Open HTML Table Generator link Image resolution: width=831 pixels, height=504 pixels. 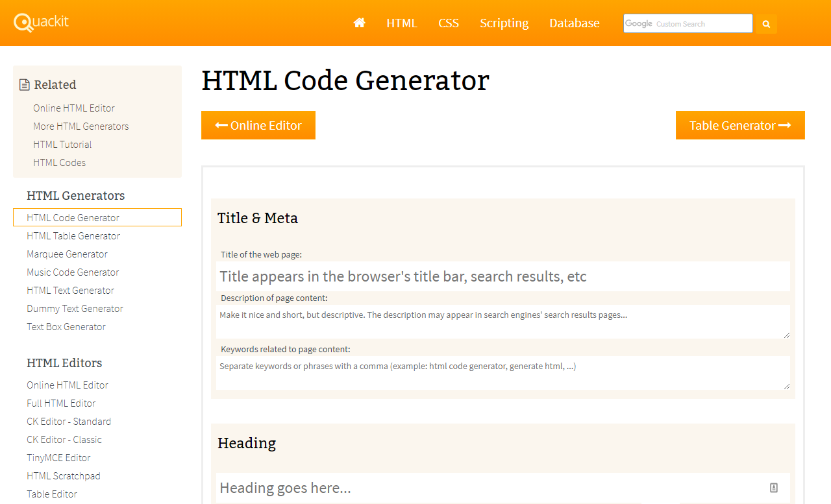tap(73, 235)
